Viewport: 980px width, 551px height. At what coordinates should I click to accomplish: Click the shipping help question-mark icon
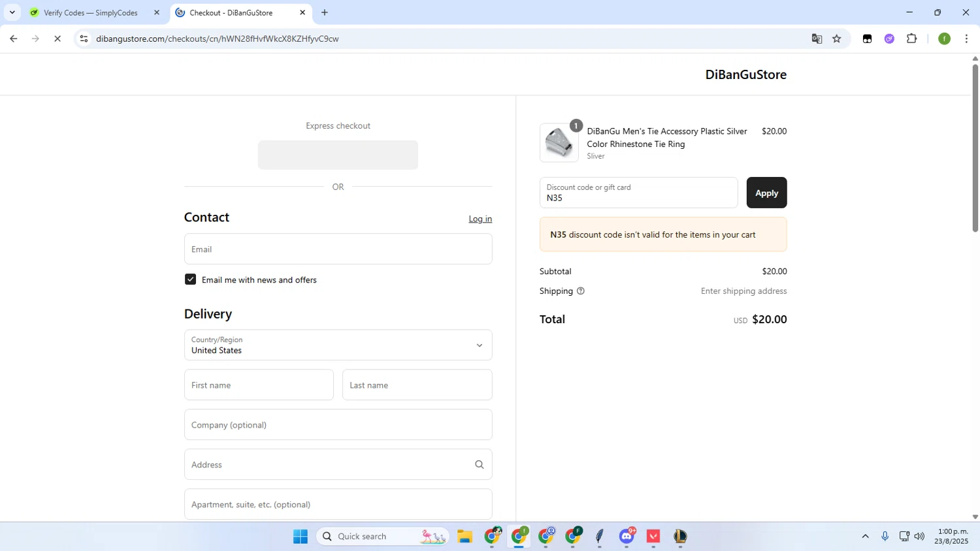point(581,291)
